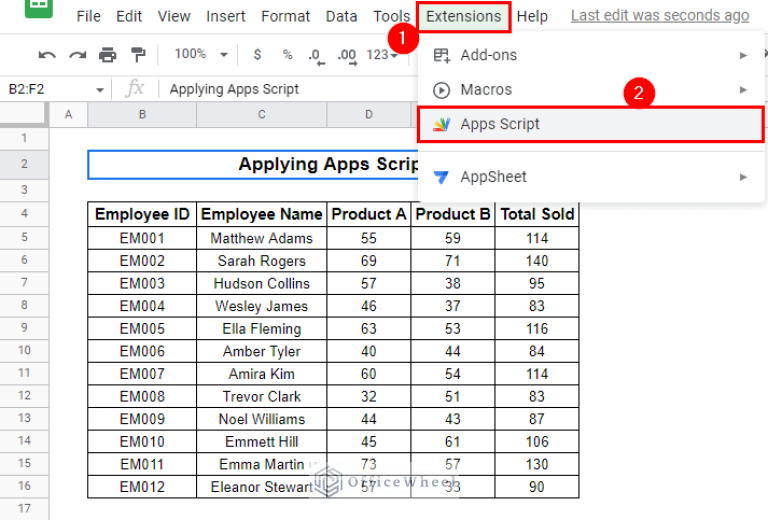The height and width of the screenshot is (520, 768).
Task: Click the Apps Script colorful logo icon
Action: (441, 124)
